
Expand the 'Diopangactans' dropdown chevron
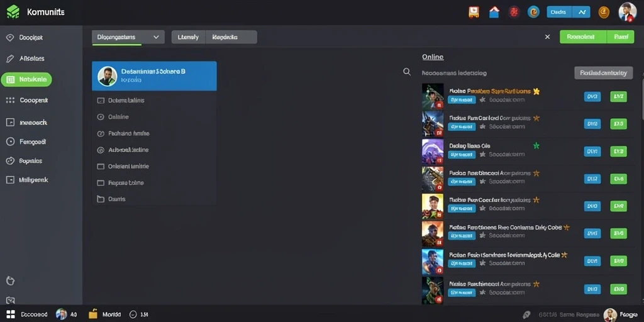[x=156, y=37]
